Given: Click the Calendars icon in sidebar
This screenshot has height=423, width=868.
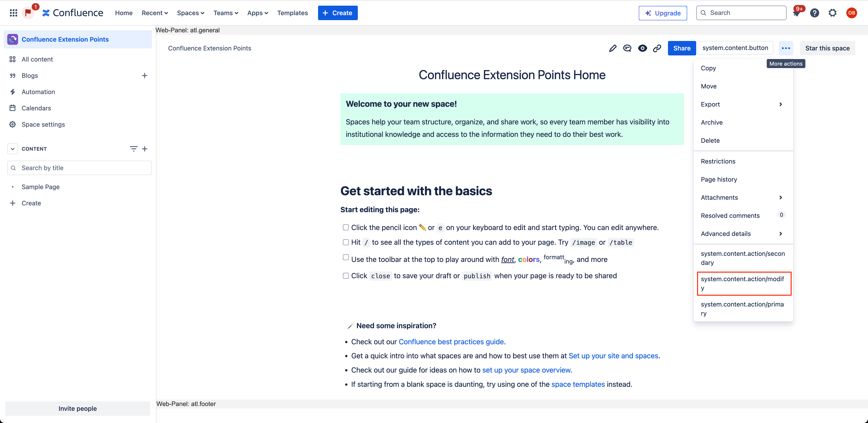Looking at the screenshot, I should 12,108.
